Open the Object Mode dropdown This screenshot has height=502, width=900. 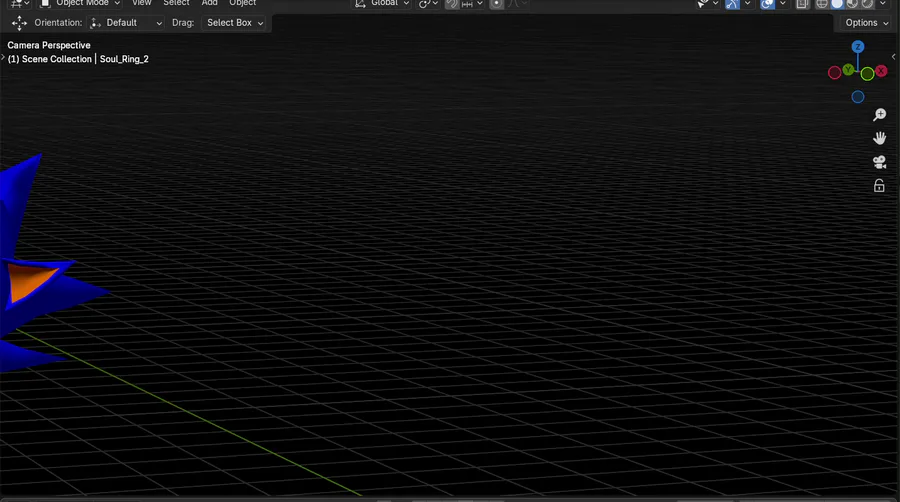click(x=80, y=3)
